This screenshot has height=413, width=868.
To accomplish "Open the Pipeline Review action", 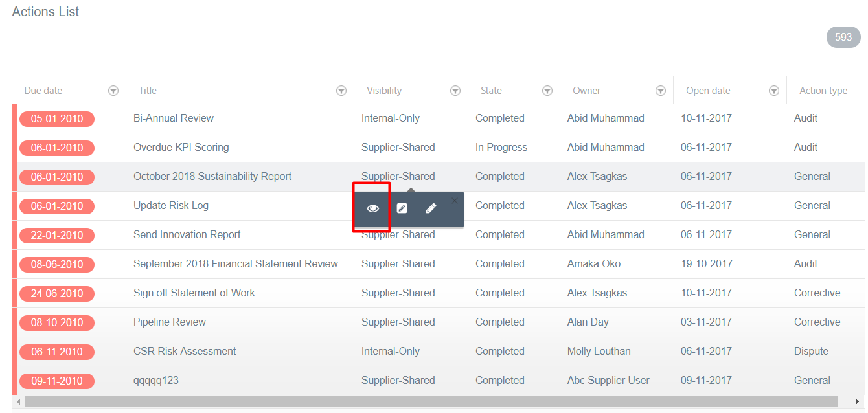I will (170, 322).
